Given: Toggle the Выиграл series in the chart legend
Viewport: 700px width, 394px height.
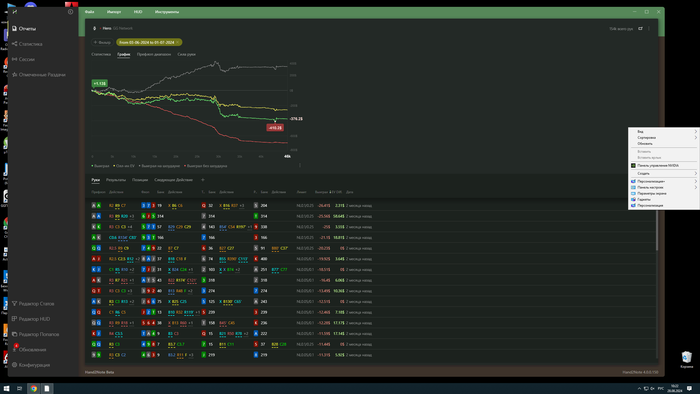Looking at the screenshot, I should tap(100, 166).
